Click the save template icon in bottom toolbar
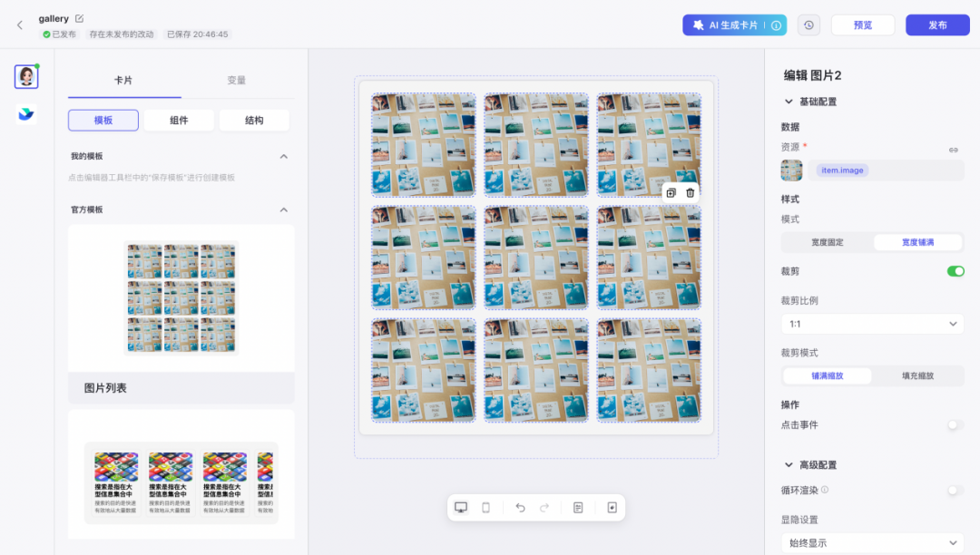This screenshot has width=980, height=555. click(612, 508)
